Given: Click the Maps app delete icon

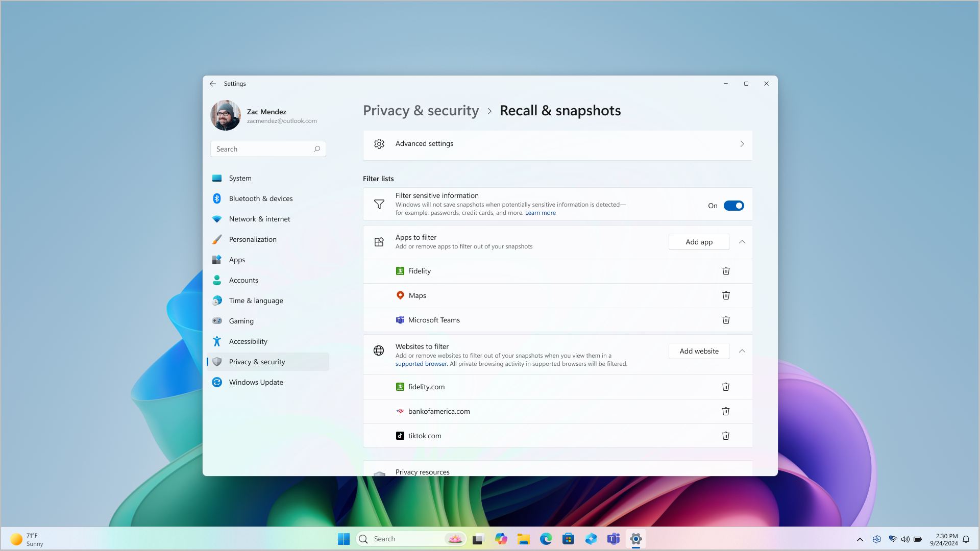Looking at the screenshot, I should click(x=726, y=295).
